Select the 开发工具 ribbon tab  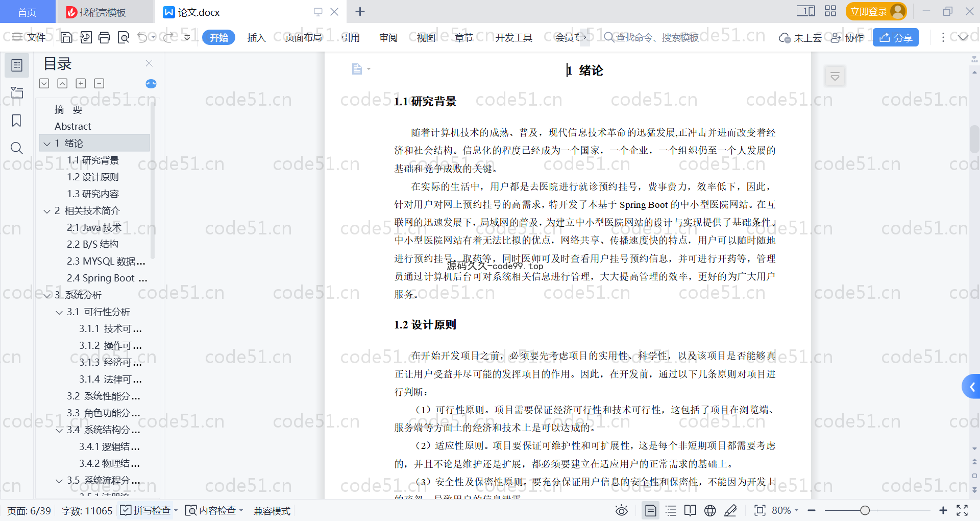coord(513,37)
